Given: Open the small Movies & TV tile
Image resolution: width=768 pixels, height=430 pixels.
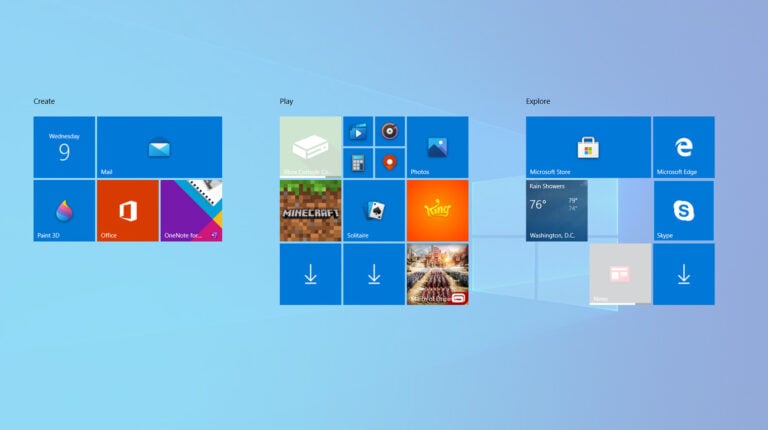Looking at the screenshot, I should coord(358,131).
